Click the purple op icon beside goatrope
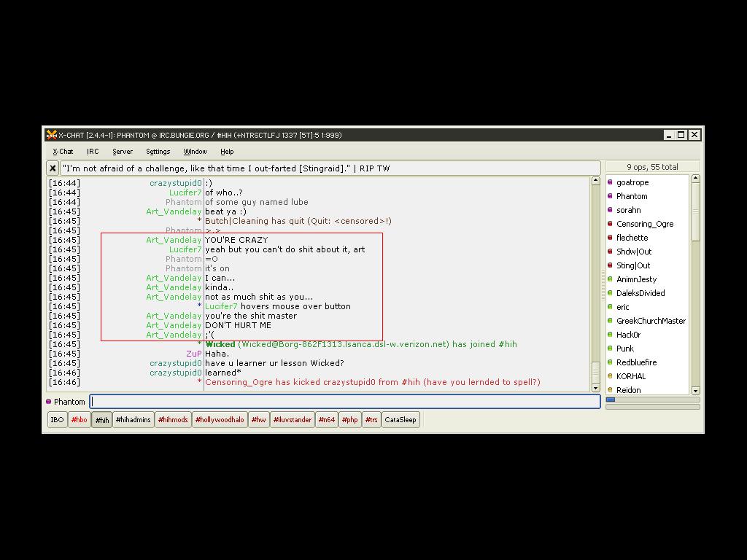This screenshot has width=747, height=560. tap(610, 182)
